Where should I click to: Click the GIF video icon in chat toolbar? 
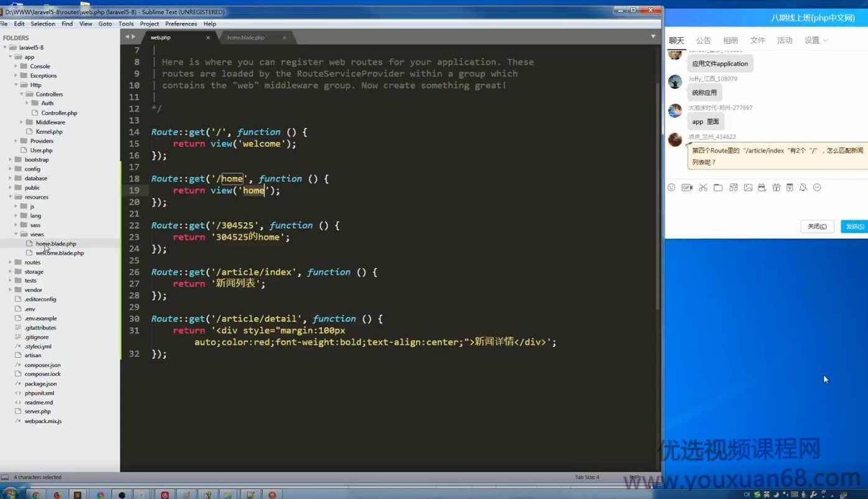click(687, 187)
